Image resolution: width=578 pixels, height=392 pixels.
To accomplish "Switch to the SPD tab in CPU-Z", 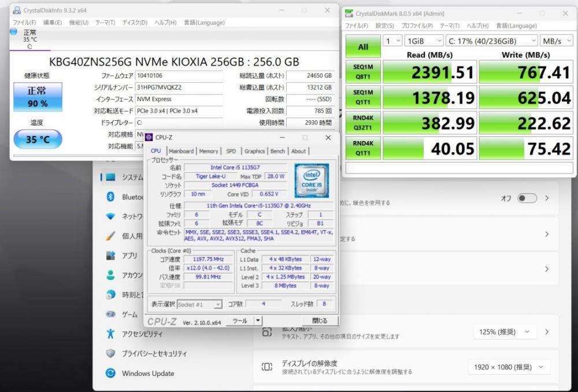I will (x=231, y=151).
